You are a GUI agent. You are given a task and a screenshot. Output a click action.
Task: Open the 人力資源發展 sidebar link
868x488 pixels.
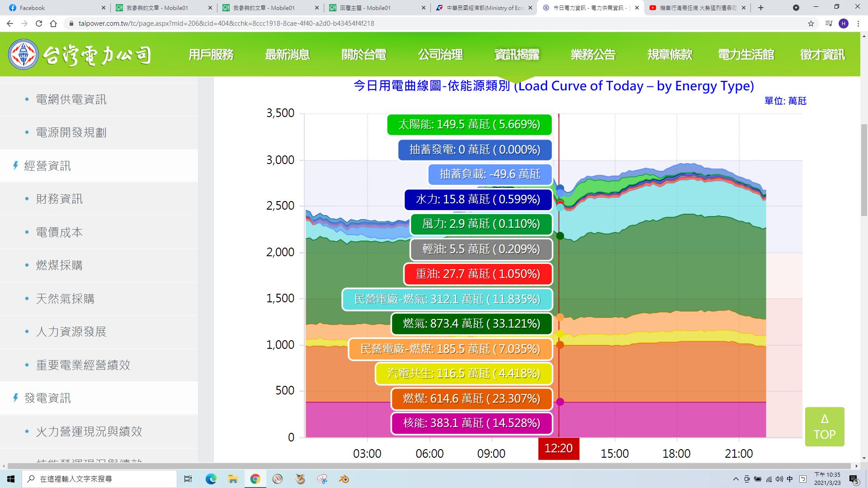pos(71,332)
